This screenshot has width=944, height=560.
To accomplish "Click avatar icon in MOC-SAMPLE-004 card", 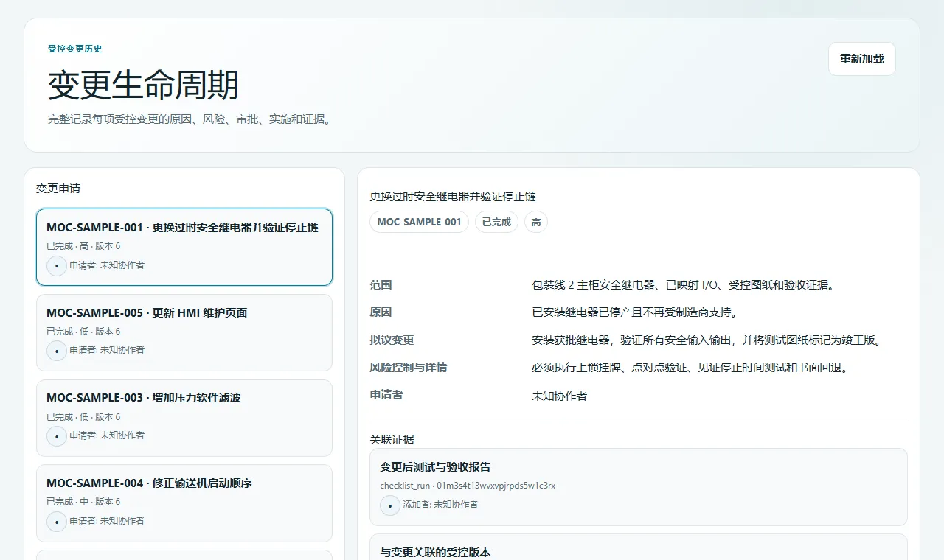I will (57, 521).
